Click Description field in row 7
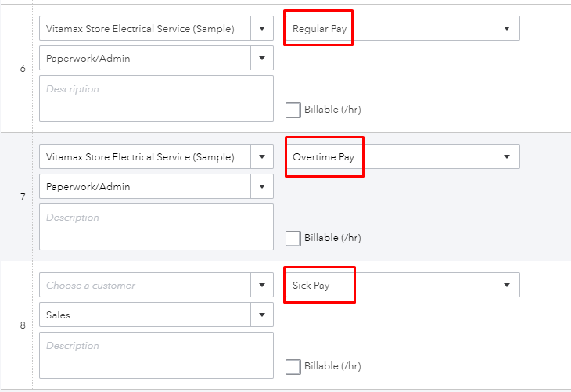571x392 pixels. point(156,227)
